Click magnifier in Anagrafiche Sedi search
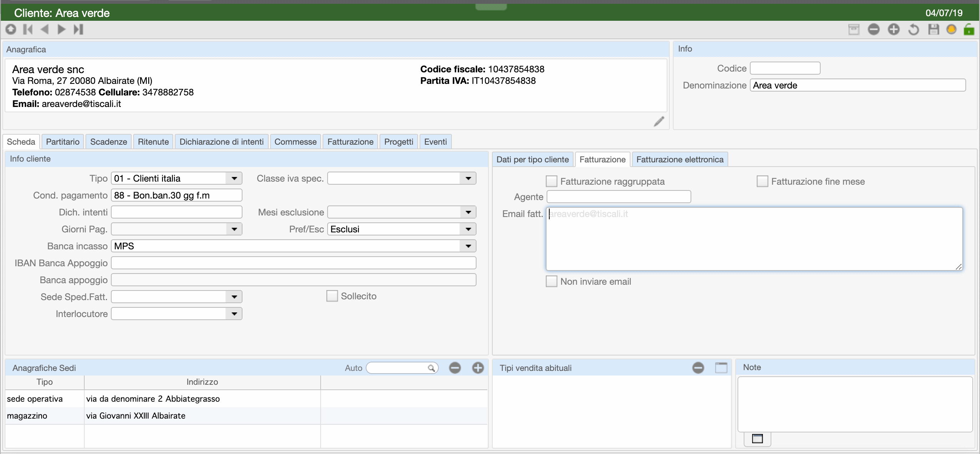This screenshot has width=980, height=454. tap(431, 368)
